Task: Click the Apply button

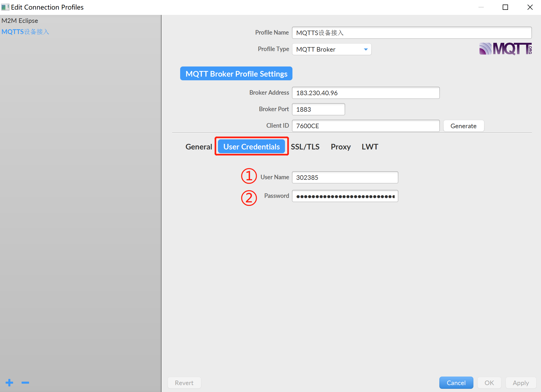Action: click(521, 383)
